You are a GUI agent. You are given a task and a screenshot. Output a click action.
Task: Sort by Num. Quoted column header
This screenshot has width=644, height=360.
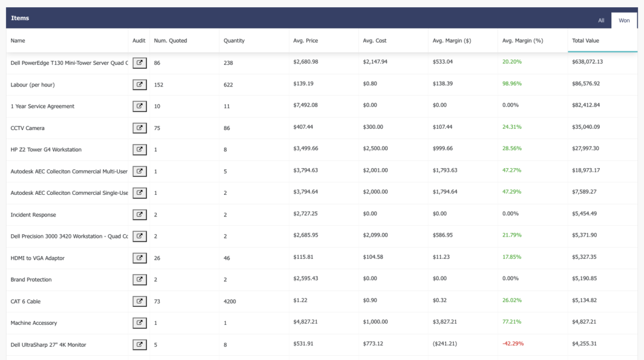[x=171, y=41]
